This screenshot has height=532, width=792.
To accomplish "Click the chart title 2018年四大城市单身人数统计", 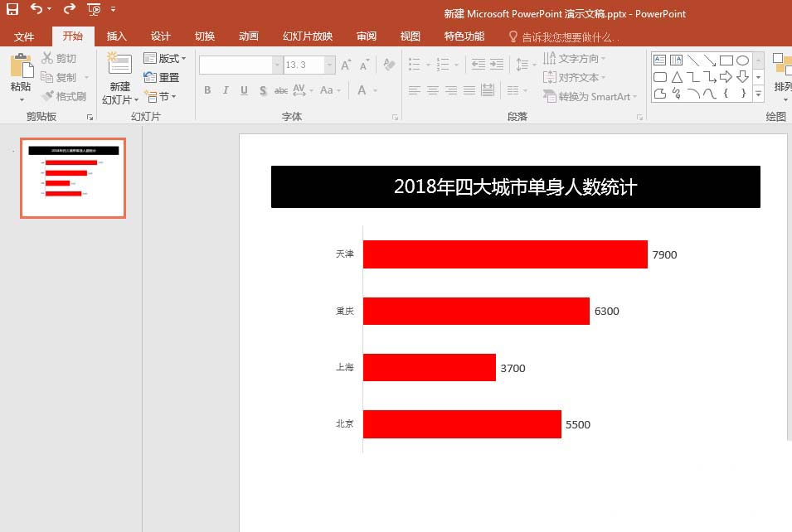I will click(516, 186).
